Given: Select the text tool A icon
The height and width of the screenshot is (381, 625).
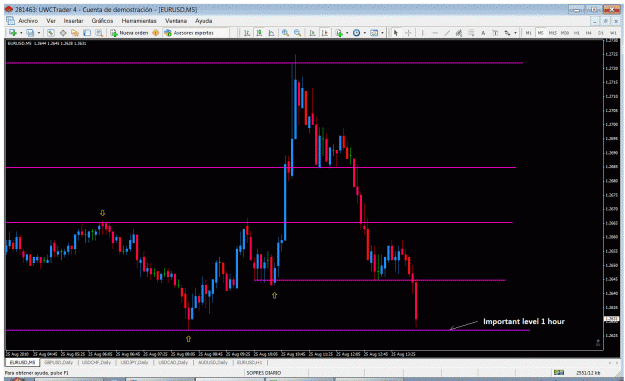Looking at the screenshot, I should (x=483, y=33).
